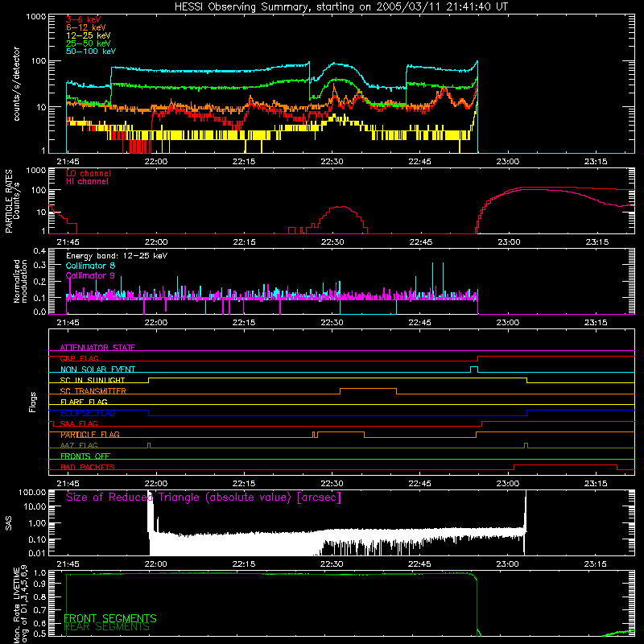Click the "FRONTS OFF" flag label

[85, 456]
